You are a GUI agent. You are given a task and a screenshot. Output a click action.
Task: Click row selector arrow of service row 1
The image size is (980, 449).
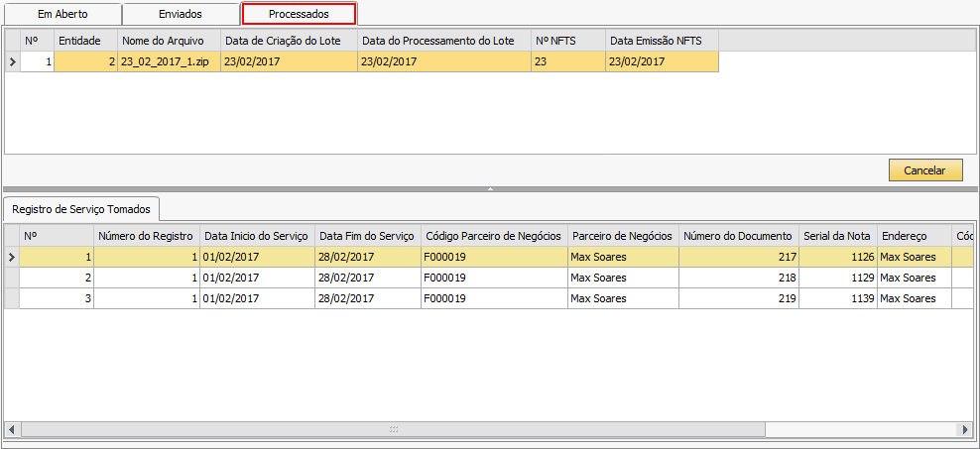click(x=12, y=257)
